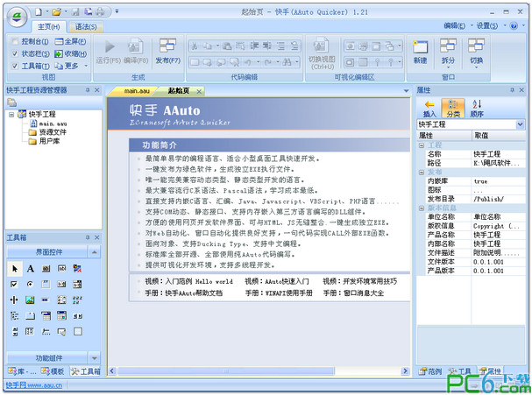Open manual 窗口消息大全 link
The height and width of the screenshot is (395, 532).
pyautogui.click(x=353, y=293)
